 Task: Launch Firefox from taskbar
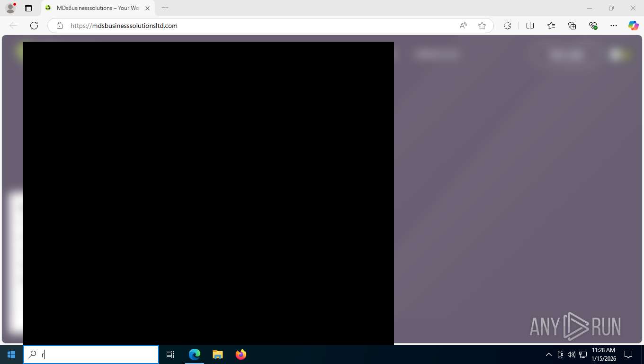click(241, 355)
